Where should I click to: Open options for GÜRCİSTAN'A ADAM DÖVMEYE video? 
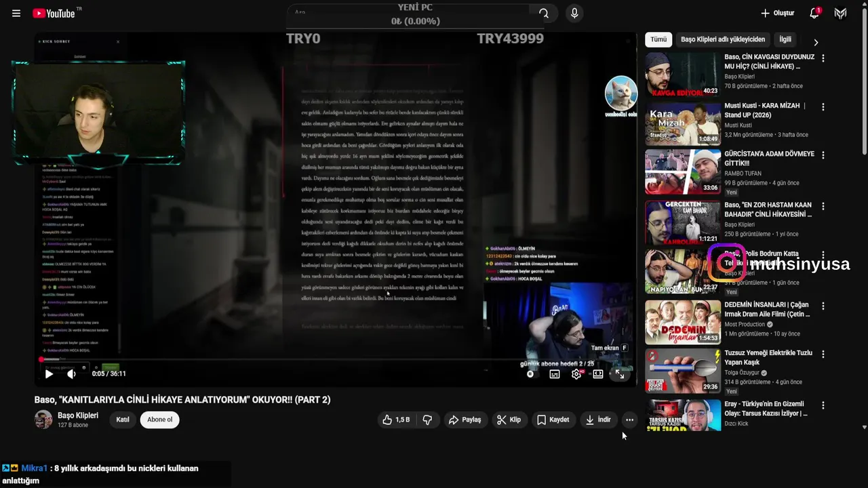click(823, 155)
